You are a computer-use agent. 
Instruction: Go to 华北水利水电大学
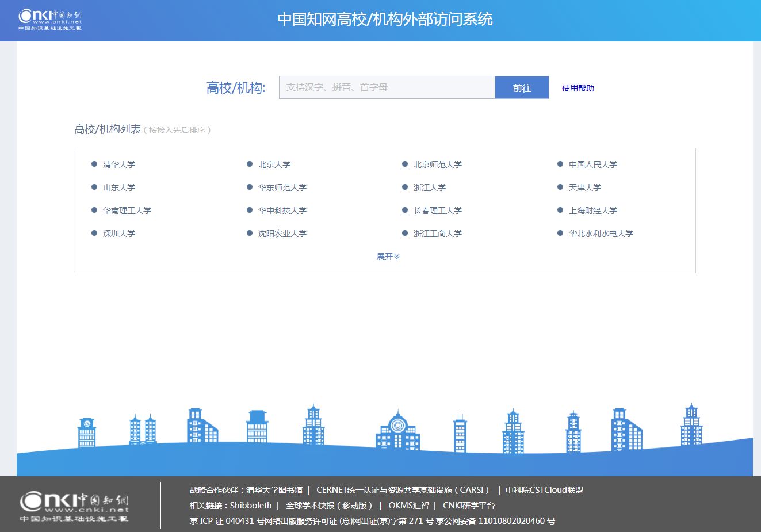(601, 234)
